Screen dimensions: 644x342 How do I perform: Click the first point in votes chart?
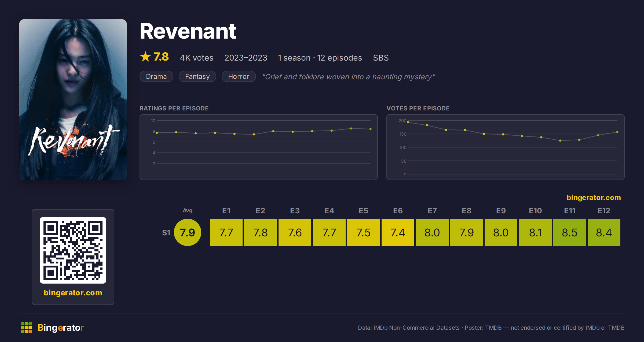(408, 122)
